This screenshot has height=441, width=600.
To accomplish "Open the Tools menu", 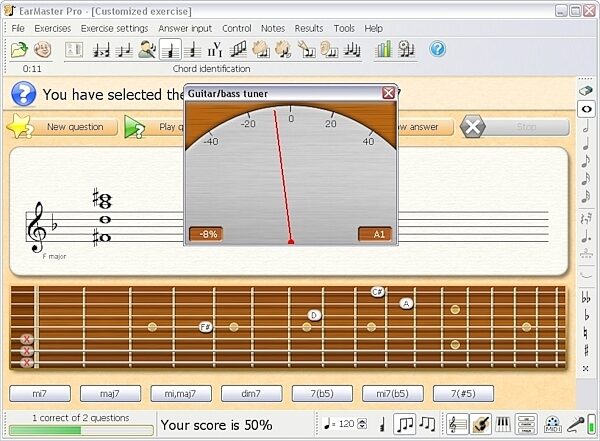I will 344,28.
